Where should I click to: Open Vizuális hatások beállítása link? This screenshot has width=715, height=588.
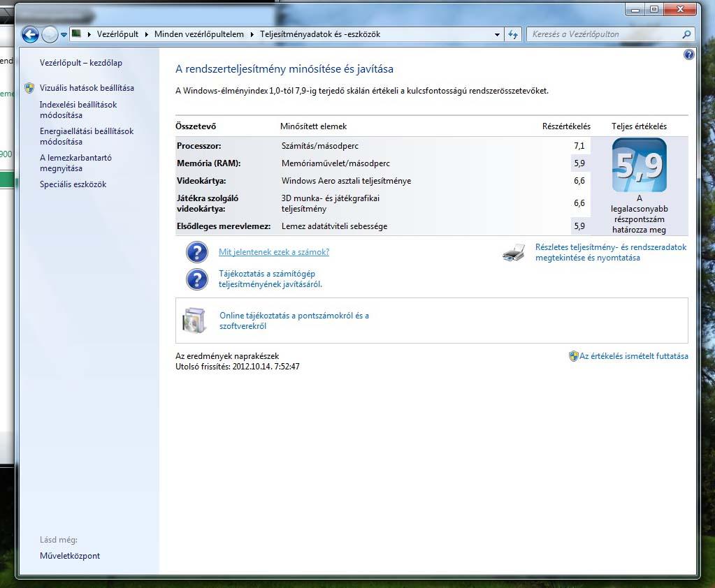[87, 88]
